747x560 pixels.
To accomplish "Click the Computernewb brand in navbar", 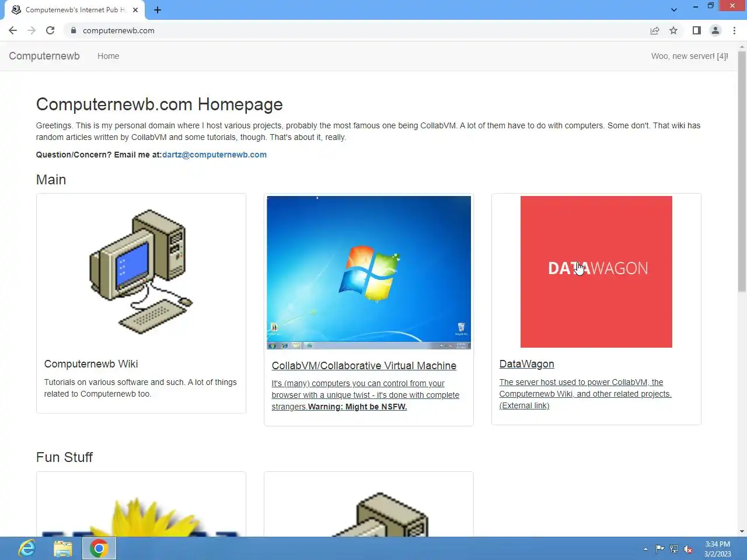I will point(44,56).
